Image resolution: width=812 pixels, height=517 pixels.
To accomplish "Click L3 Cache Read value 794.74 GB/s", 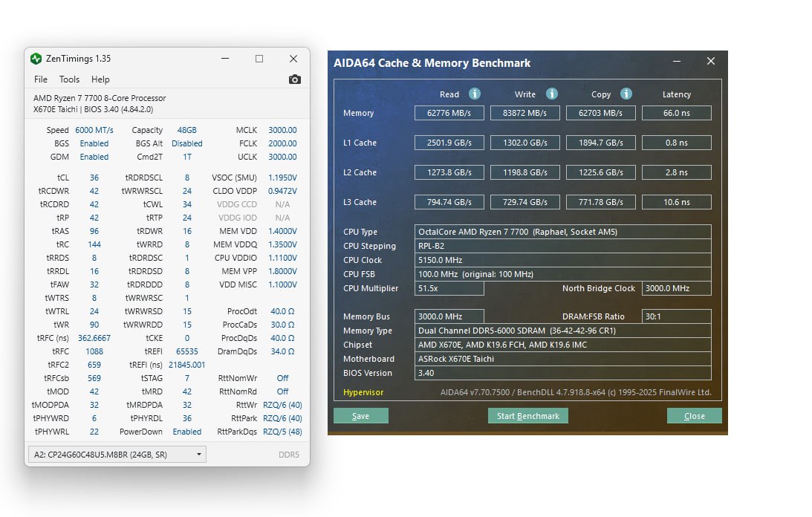I will tap(449, 202).
